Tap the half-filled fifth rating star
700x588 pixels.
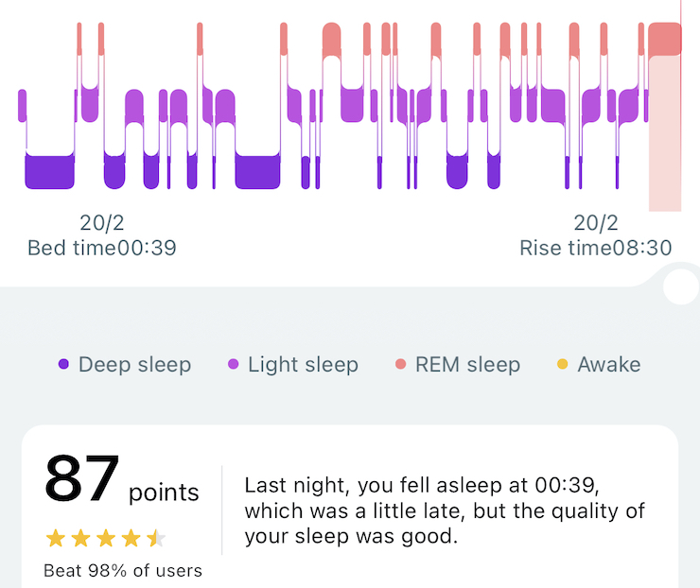[156, 539]
